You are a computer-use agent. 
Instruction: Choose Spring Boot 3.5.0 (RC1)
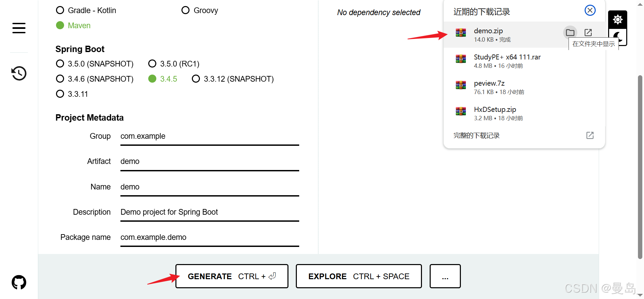pyautogui.click(x=174, y=64)
